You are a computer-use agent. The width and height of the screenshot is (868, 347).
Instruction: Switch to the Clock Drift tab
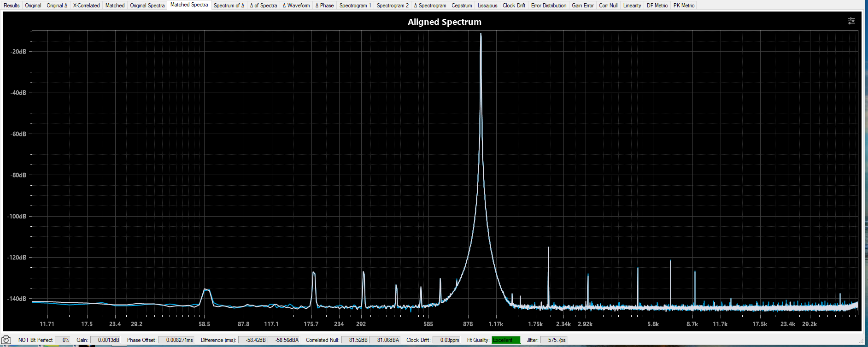pyautogui.click(x=514, y=6)
